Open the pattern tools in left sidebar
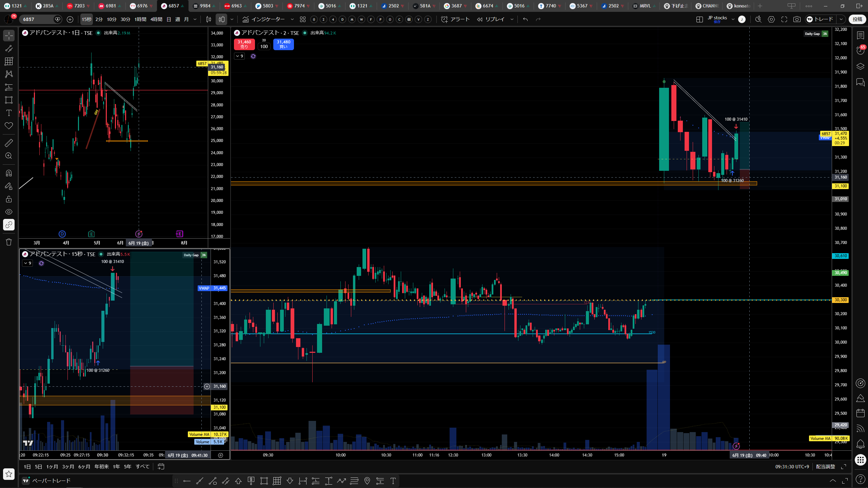The width and height of the screenshot is (868, 488). (9, 74)
